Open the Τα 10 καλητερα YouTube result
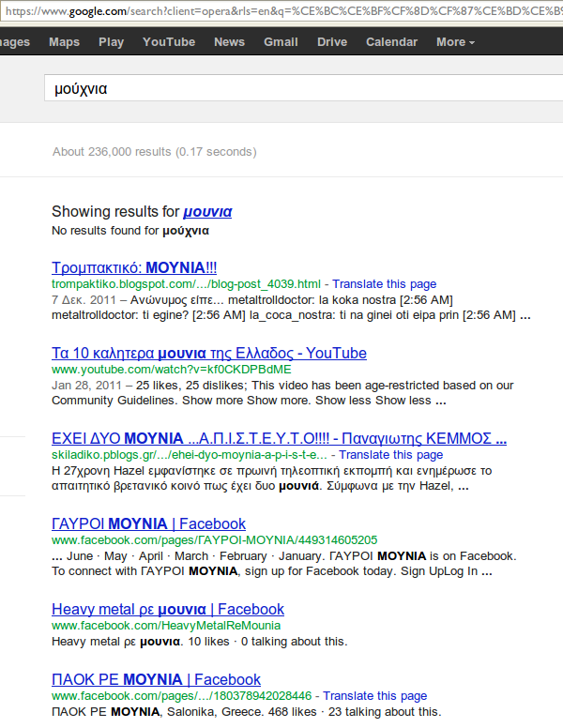This screenshot has height=728, width=563. [x=208, y=354]
